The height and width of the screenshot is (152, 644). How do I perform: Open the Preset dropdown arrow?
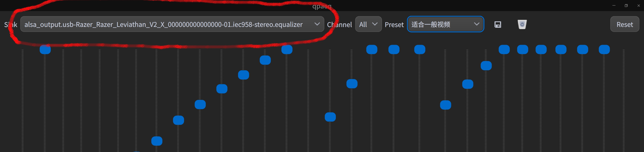coord(477,24)
